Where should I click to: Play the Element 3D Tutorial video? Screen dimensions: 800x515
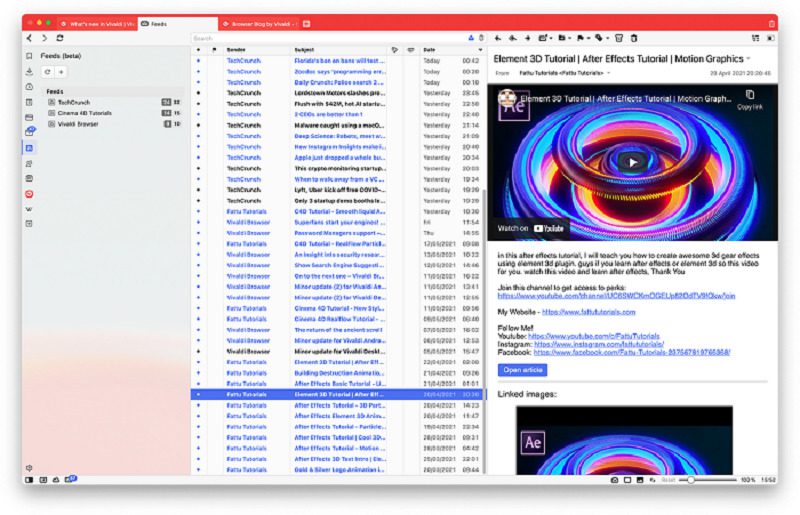tap(631, 162)
